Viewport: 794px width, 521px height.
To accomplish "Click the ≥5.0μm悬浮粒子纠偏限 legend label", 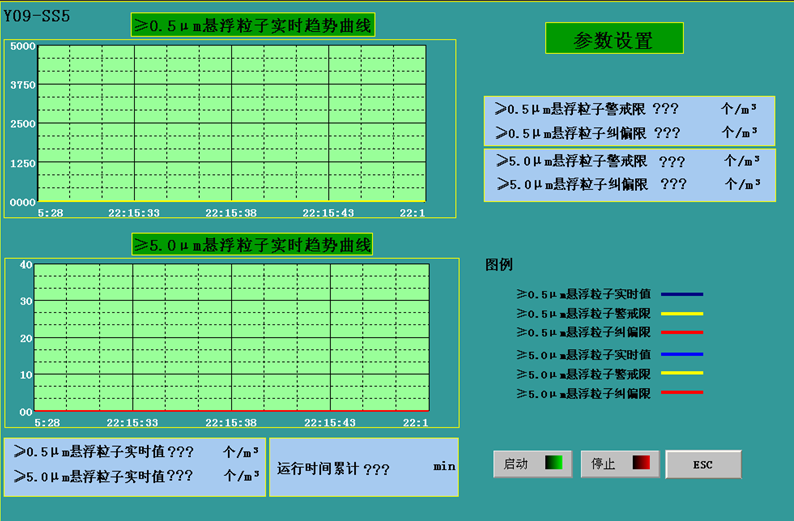I will [x=584, y=393].
